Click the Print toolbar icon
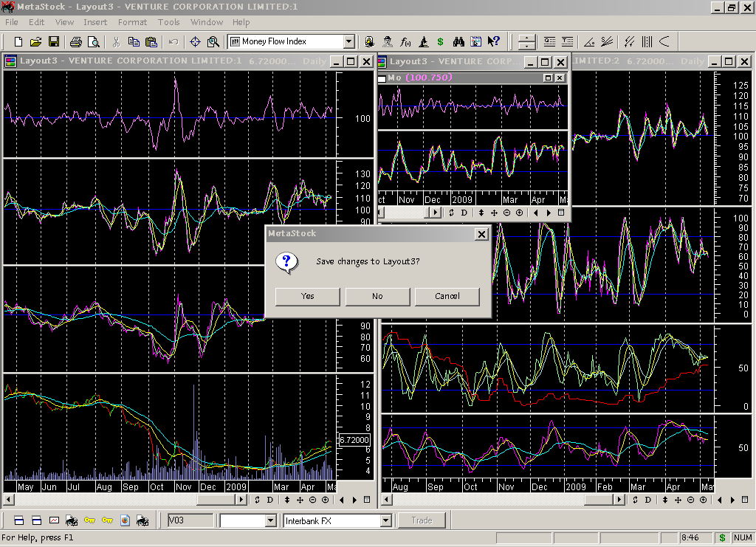 click(76, 42)
